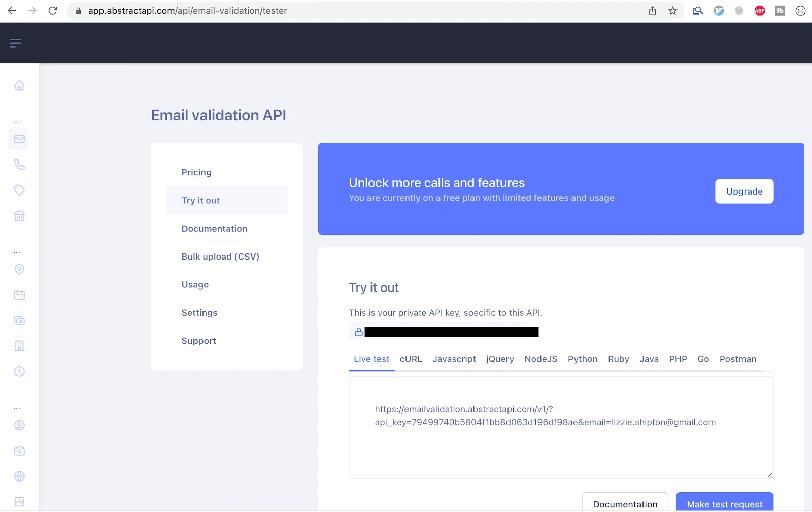Select the Phone validation API icon in sidebar
Screen dimensions: 812x512
tap(19, 165)
